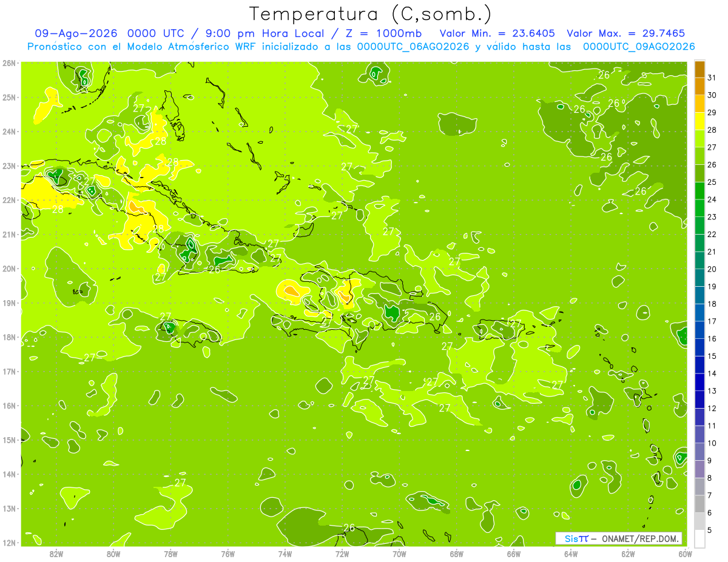728x562 pixels.
Task: Click the '26N' latitude axis label
Action: tap(8, 63)
